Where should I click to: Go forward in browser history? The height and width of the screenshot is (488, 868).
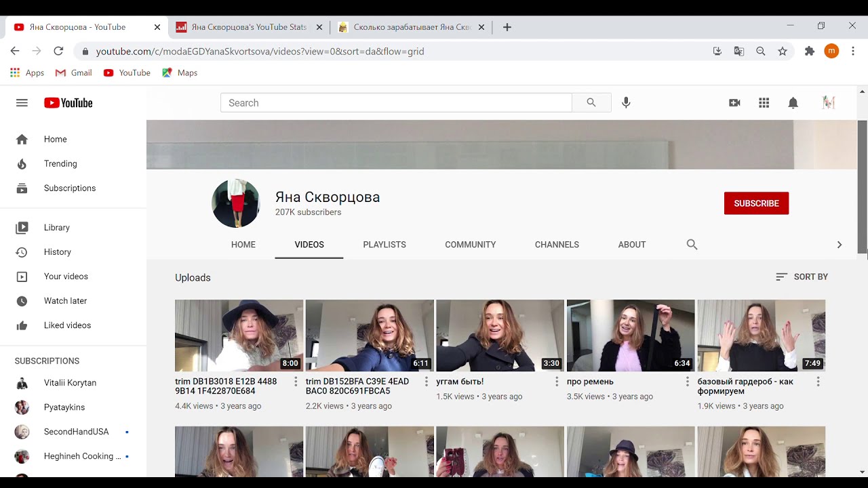pyautogui.click(x=37, y=51)
